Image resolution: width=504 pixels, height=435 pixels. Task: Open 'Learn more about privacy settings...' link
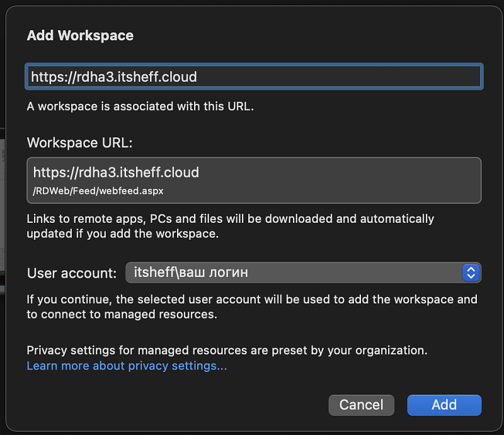(x=127, y=366)
